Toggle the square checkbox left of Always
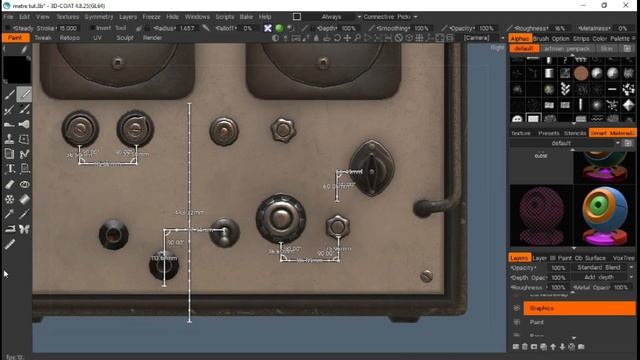The height and width of the screenshot is (360, 640). click(x=297, y=17)
